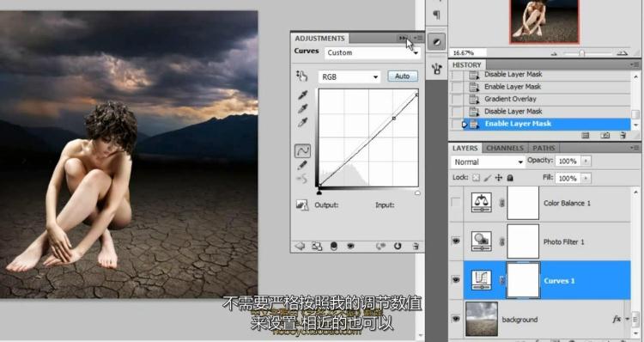Choose the pencil draw curve tool

point(302,165)
